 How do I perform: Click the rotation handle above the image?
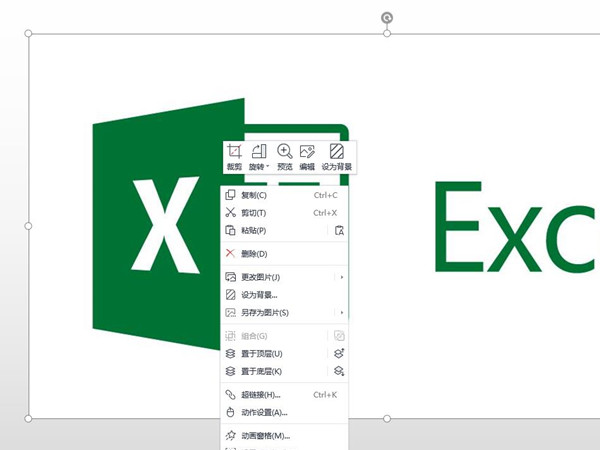tap(387, 18)
